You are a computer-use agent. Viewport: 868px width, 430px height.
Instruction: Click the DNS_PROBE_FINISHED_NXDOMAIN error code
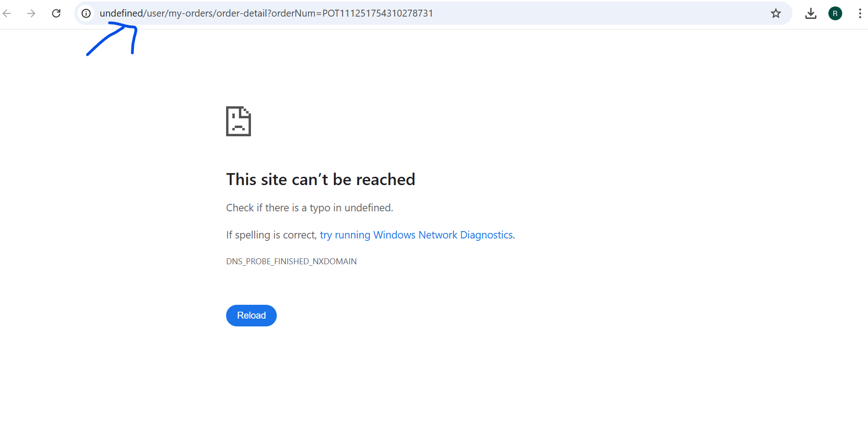tap(291, 261)
